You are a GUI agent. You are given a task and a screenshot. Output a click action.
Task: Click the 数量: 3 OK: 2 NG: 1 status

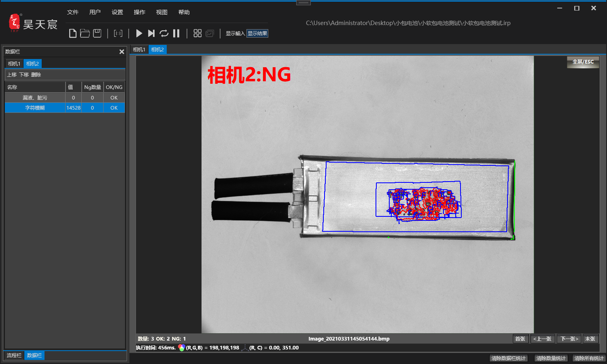(162, 339)
